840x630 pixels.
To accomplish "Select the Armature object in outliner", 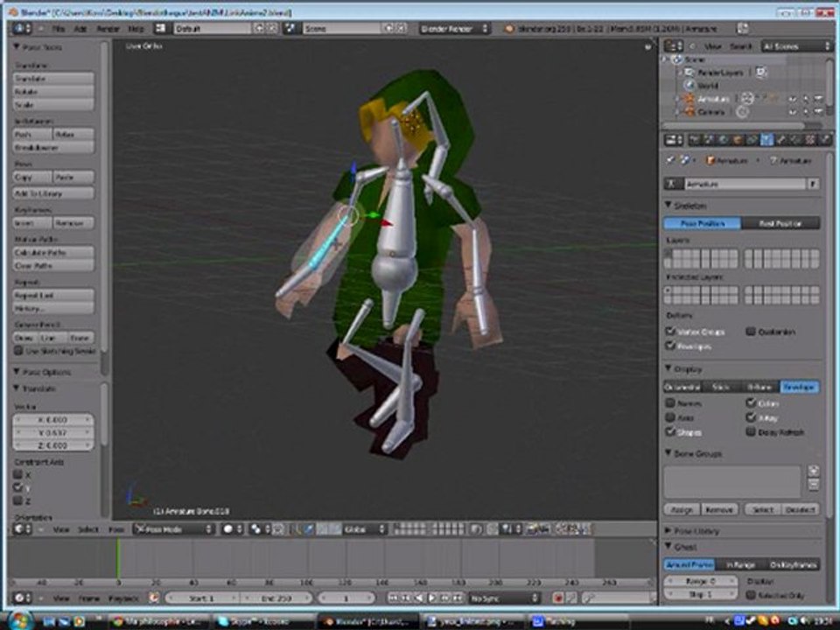I will click(712, 99).
